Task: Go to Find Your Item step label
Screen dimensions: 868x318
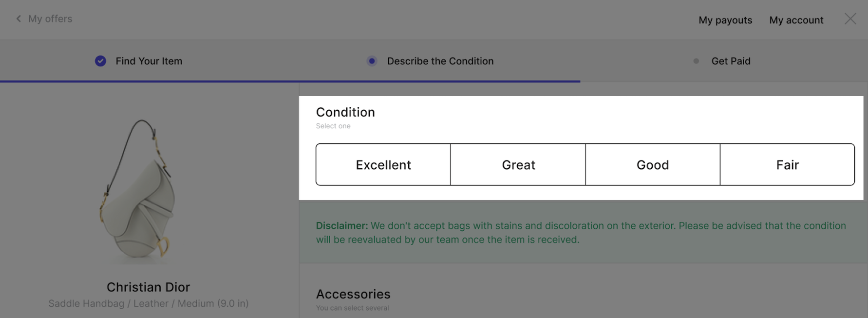Action: pyautogui.click(x=149, y=61)
